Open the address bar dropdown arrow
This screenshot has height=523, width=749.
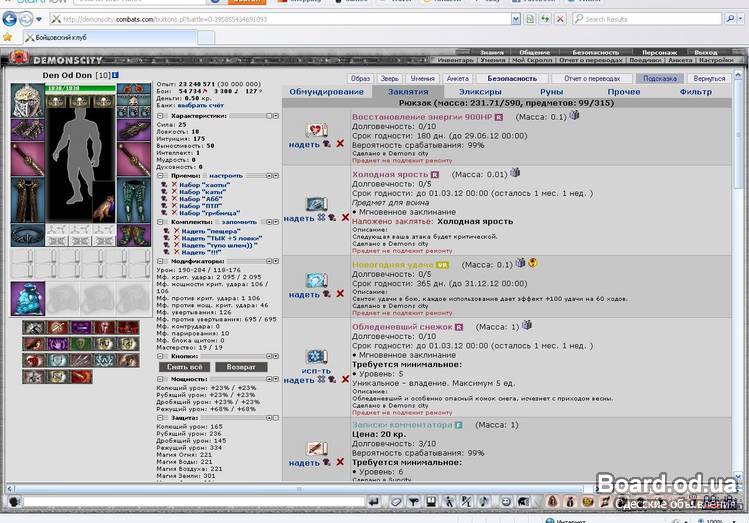516,19
